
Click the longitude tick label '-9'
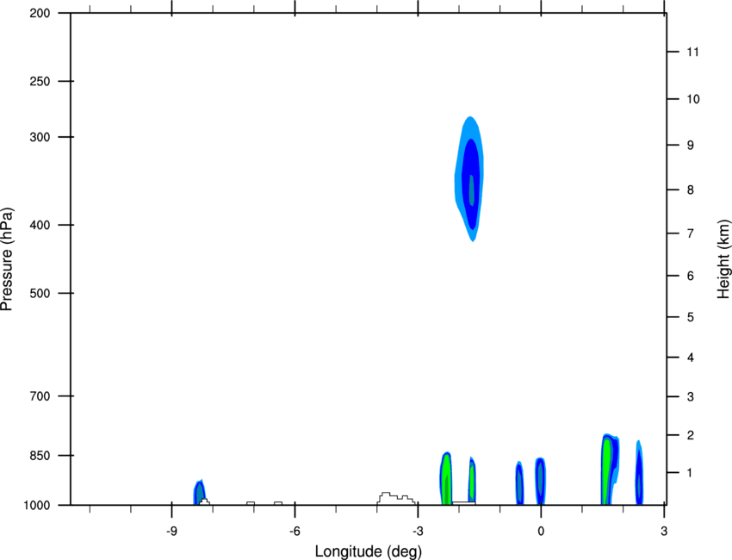(x=171, y=532)
